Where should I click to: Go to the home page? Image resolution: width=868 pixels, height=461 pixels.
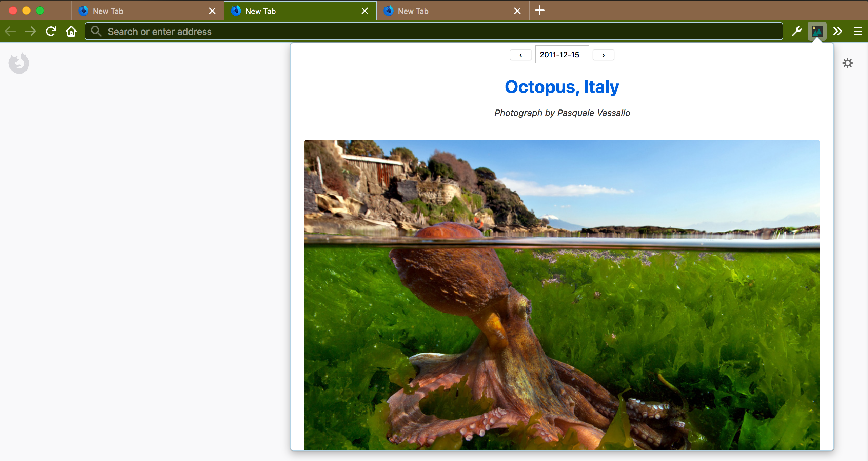(71, 32)
